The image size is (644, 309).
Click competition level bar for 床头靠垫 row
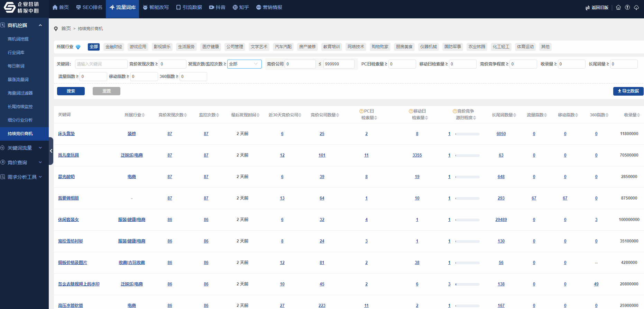[467, 134]
